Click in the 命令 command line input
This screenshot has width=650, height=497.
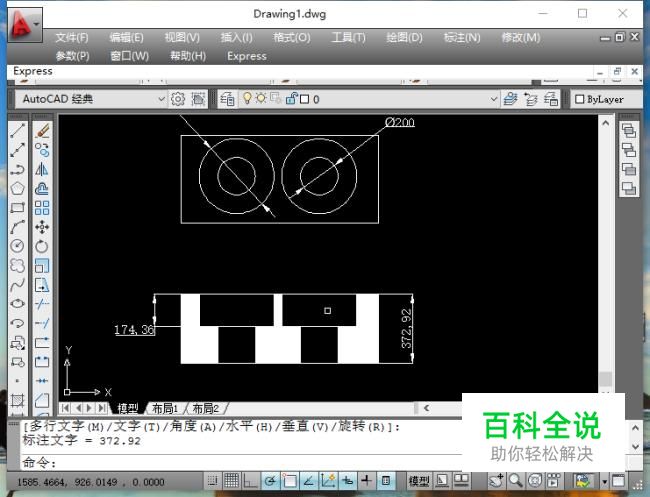[x=240, y=462]
